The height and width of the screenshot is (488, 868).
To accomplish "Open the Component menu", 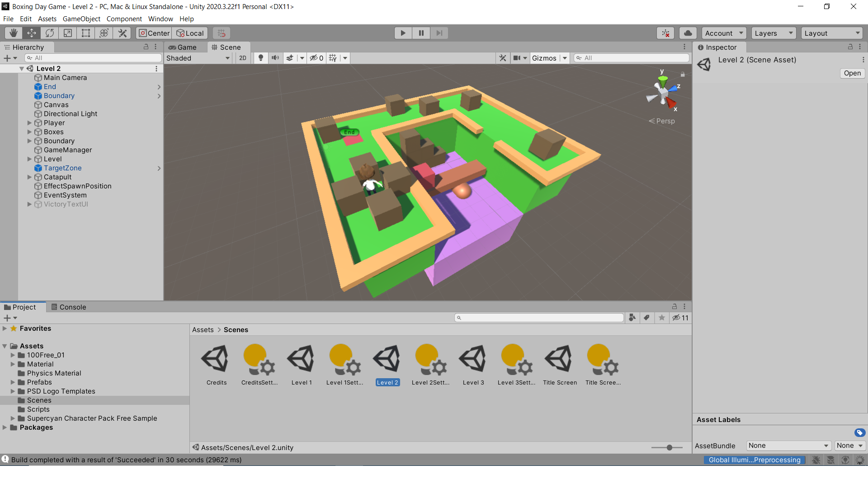I will tap(124, 19).
